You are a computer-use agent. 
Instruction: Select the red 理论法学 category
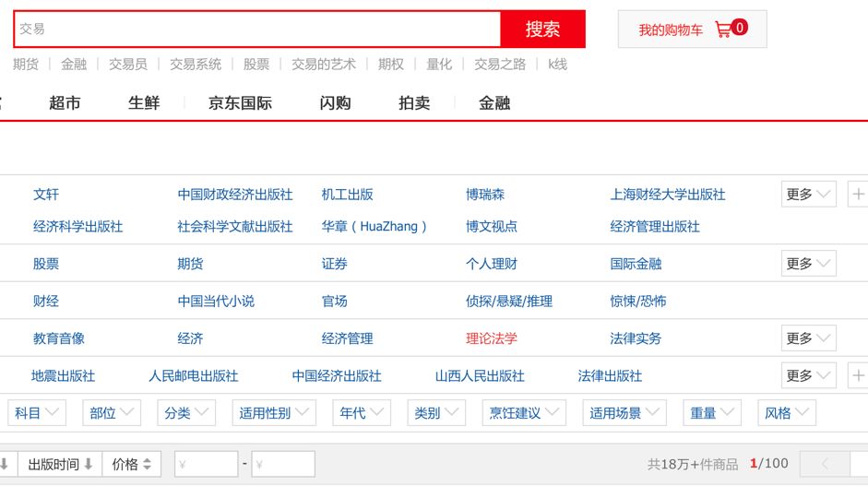coord(492,338)
